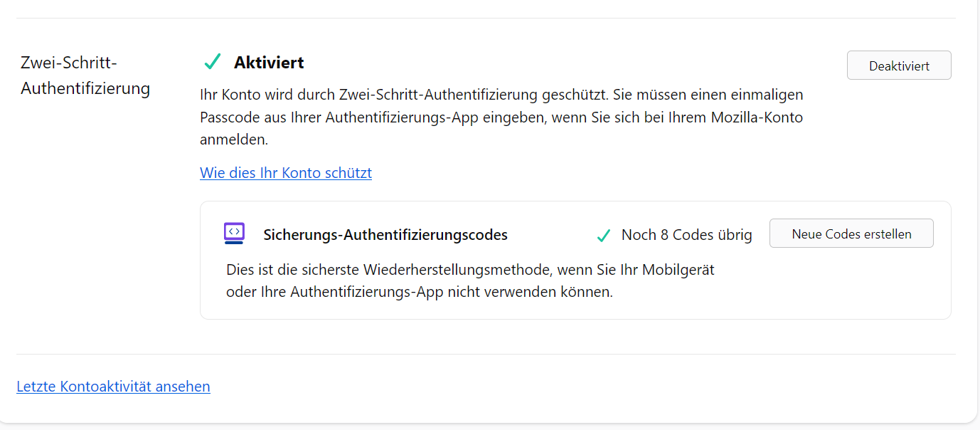Click the line starting Ihr Konto wird durch

tap(501, 94)
